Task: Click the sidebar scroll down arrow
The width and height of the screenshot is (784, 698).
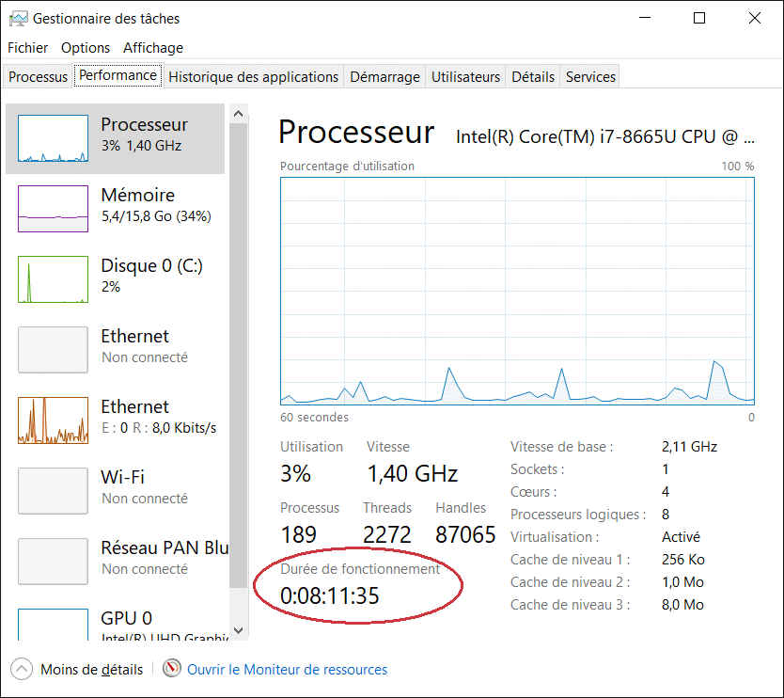Action: click(x=238, y=630)
